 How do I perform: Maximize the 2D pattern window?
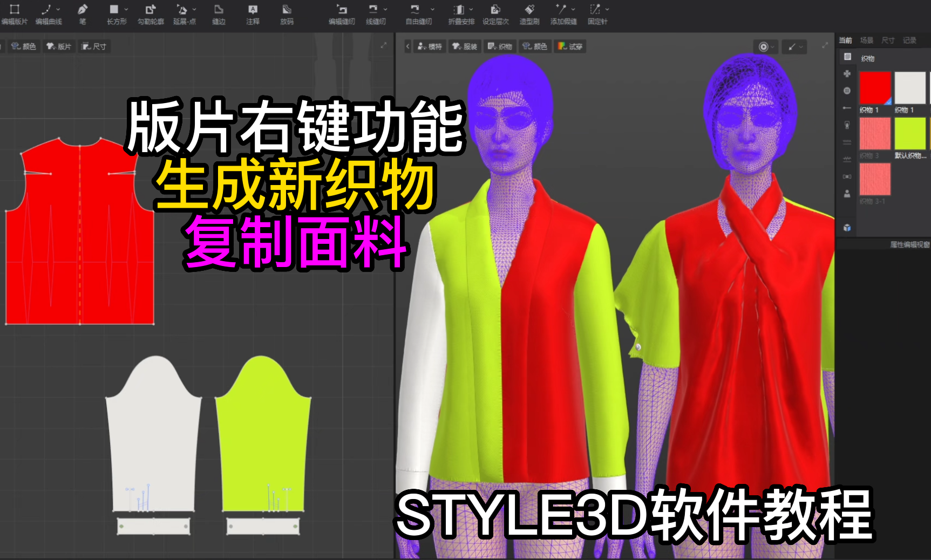click(384, 46)
